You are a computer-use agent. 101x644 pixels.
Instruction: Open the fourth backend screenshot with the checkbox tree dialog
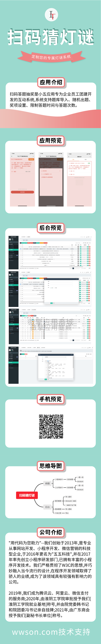click(51, 365)
